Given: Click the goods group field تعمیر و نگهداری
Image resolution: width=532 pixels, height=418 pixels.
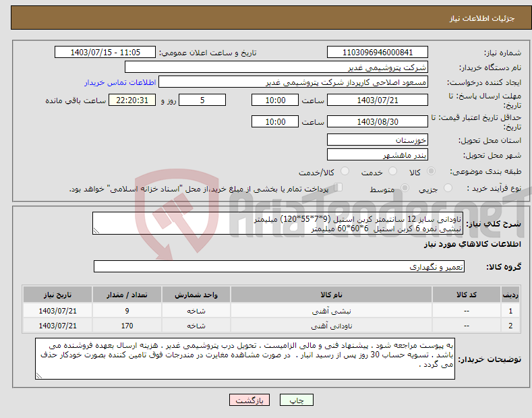Looking at the screenshot, I should [279, 267].
